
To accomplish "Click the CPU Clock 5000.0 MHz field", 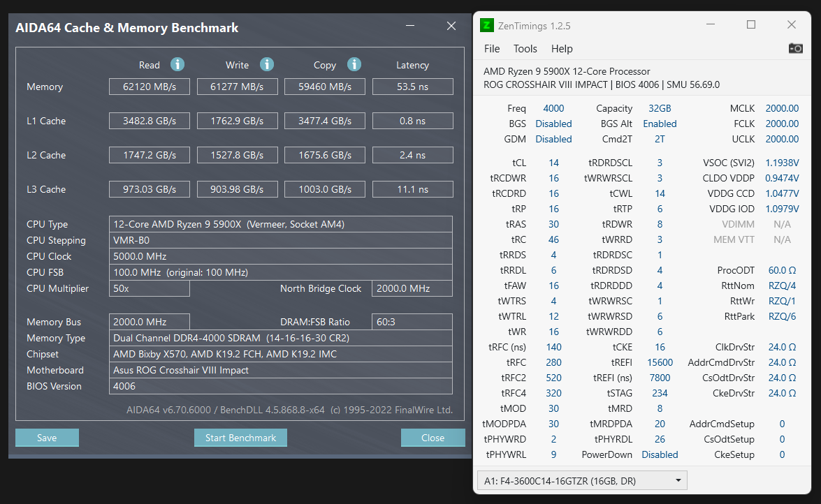I will (281, 256).
